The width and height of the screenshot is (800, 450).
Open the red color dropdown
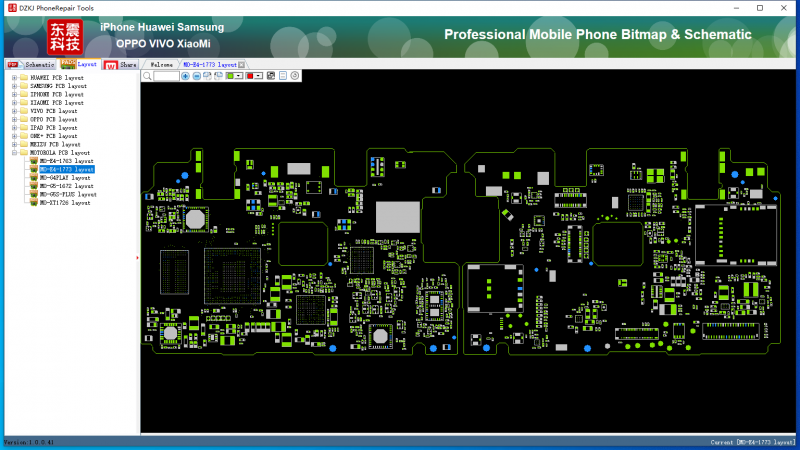coord(259,76)
